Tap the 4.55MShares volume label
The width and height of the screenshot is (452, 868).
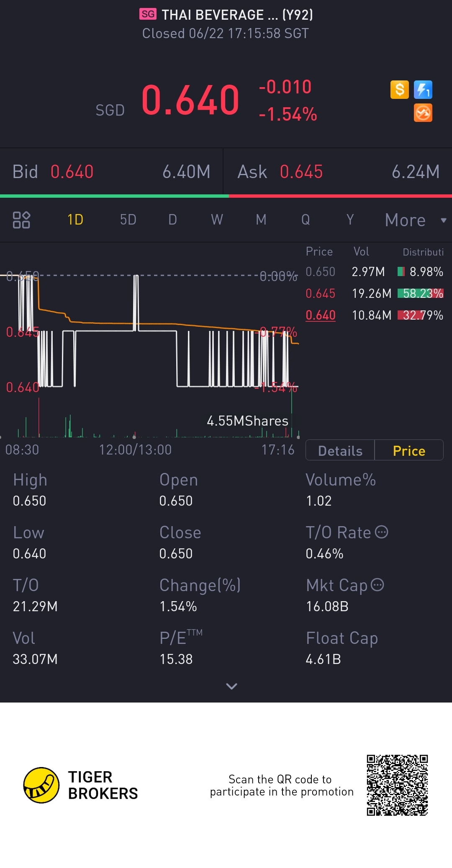(x=247, y=421)
